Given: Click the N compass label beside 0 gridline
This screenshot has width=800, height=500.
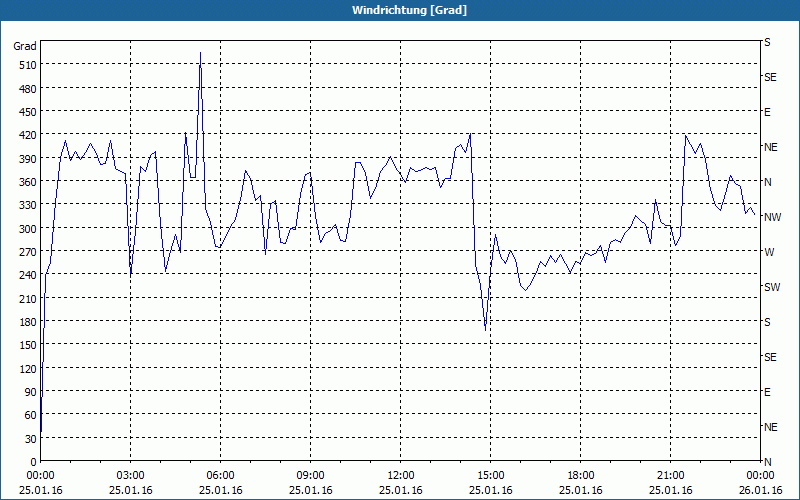Looking at the screenshot, I should tap(767, 462).
